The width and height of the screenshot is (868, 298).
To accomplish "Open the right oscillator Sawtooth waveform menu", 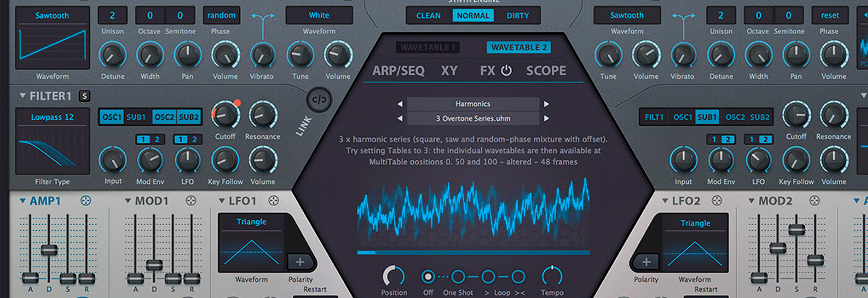I will point(627,15).
